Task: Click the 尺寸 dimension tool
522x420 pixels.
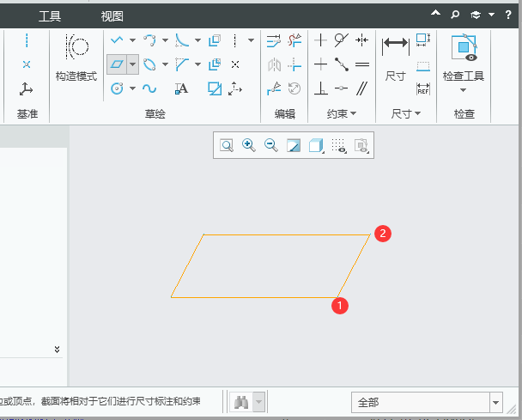Action: click(x=396, y=57)
